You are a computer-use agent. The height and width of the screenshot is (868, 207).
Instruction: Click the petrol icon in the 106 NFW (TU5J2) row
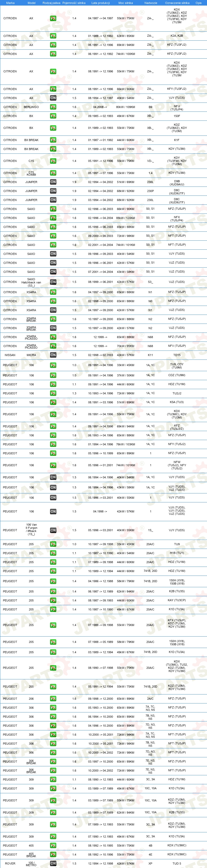pos(53,465)
